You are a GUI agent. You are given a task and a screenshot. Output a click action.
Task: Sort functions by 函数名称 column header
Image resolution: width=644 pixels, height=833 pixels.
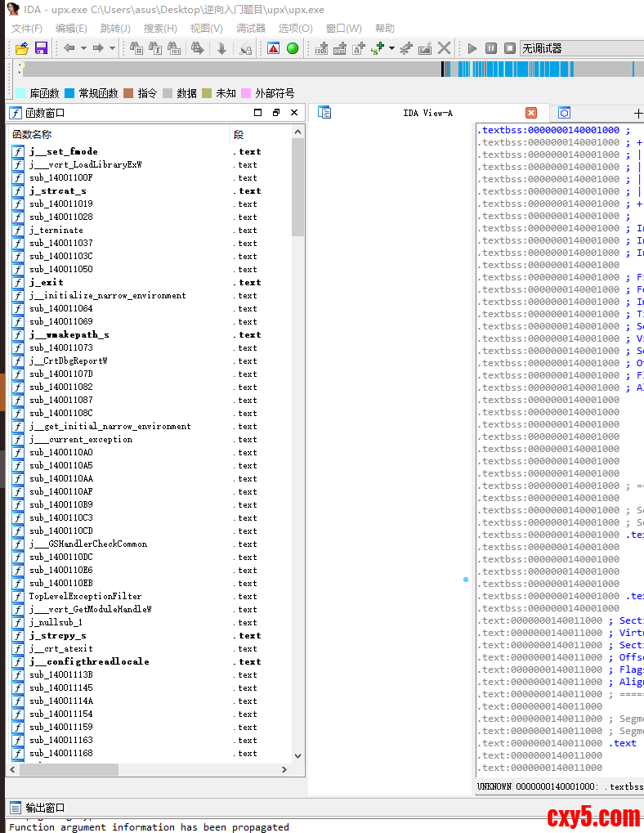pyautogui.click(x=33, y=134)
